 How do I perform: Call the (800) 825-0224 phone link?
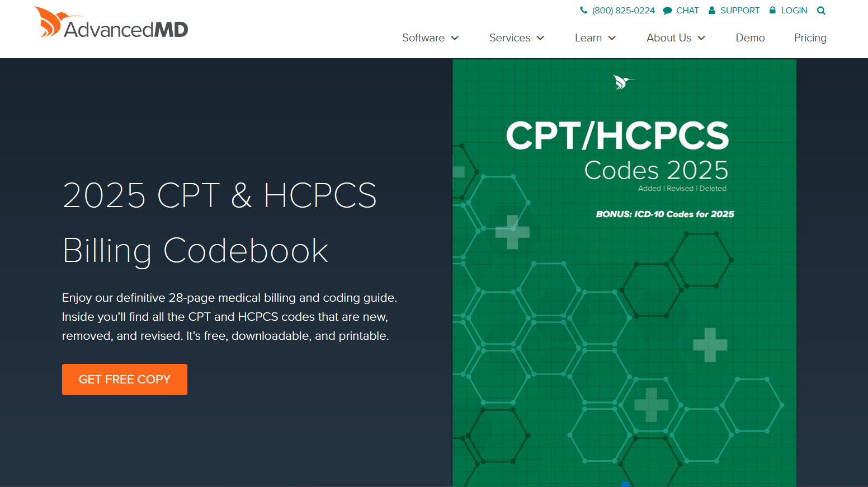623,11
